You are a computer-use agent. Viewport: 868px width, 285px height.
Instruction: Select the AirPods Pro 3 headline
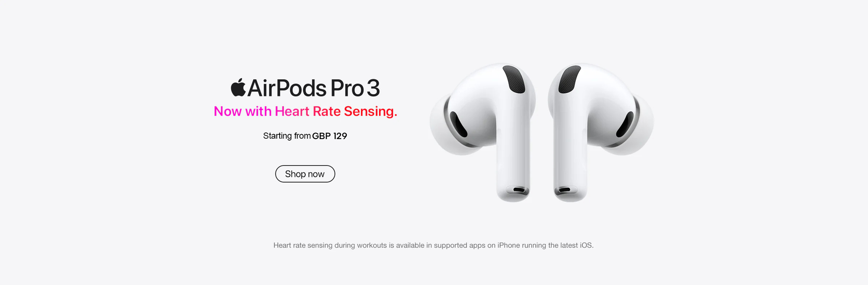pos(305,88)
